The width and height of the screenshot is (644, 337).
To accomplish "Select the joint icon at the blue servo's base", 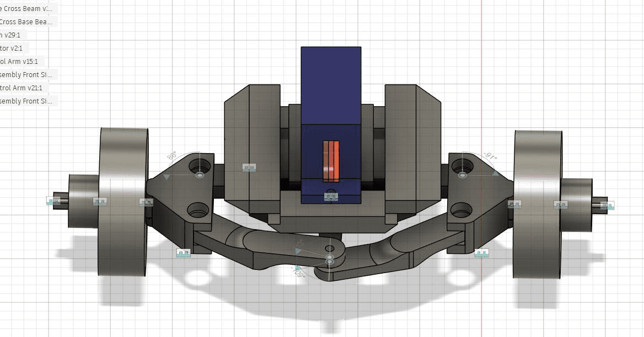I will [331, 197].
